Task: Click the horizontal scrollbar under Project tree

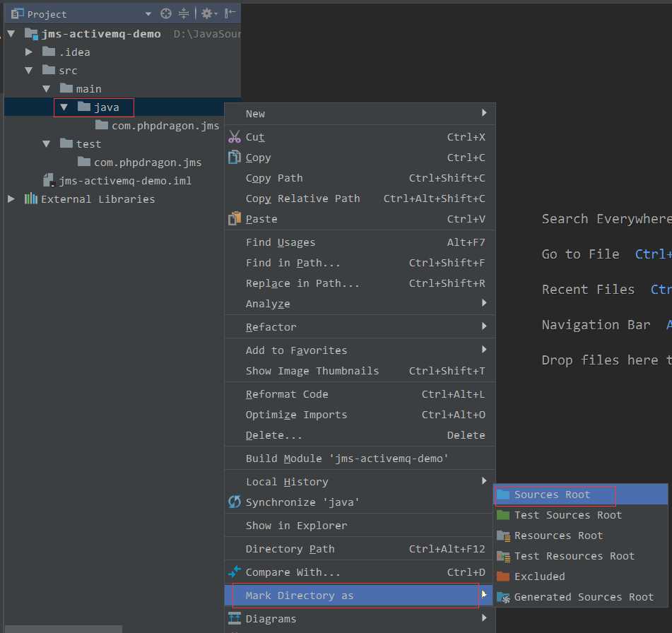Action: coord(64,629)
